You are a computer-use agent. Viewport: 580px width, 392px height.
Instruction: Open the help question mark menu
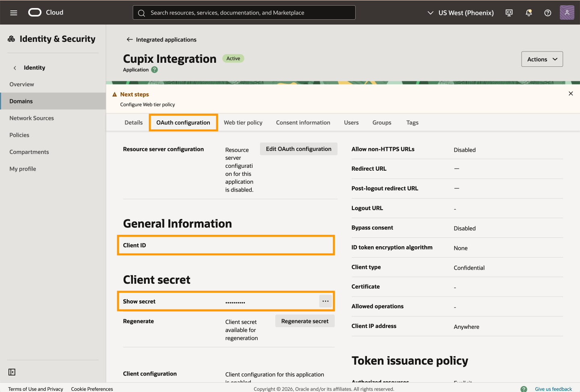pos(548,12)
